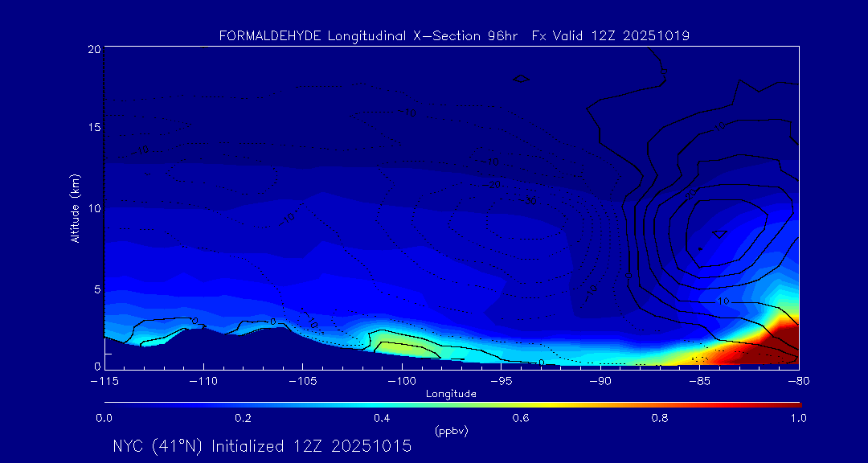
Task: Click the Longitude x-axis label
Action: coord(451,394)
